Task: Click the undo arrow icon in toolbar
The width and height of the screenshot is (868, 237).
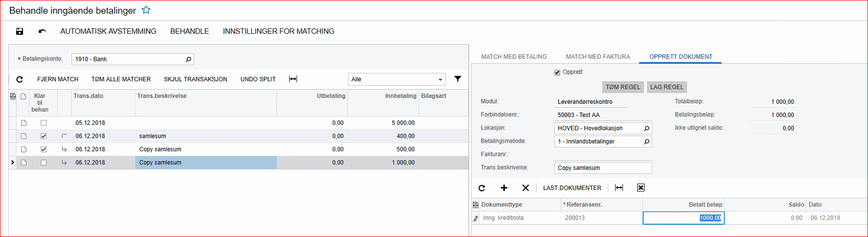Action: [x=42, y=31]
